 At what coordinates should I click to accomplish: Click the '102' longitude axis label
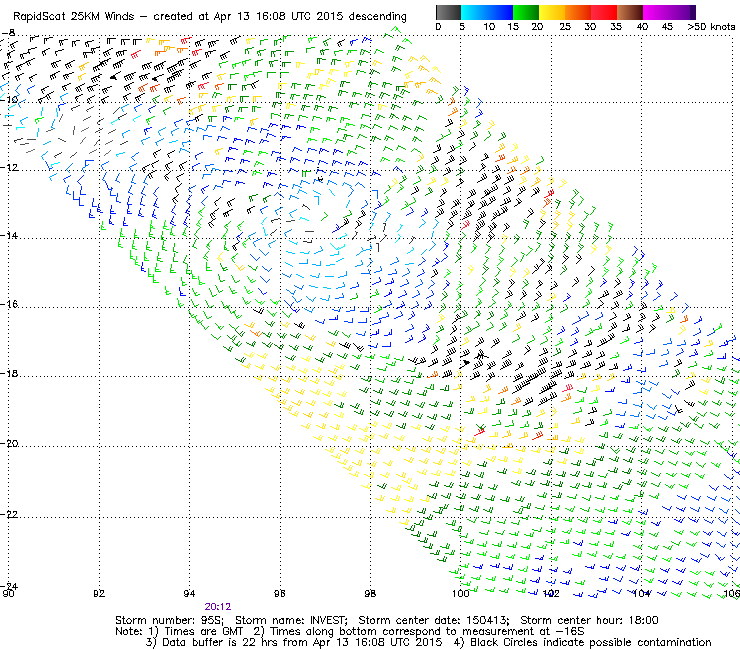(551, 593)
